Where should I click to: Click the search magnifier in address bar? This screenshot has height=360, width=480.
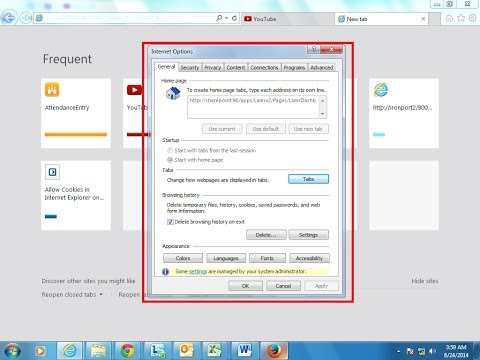219,18
